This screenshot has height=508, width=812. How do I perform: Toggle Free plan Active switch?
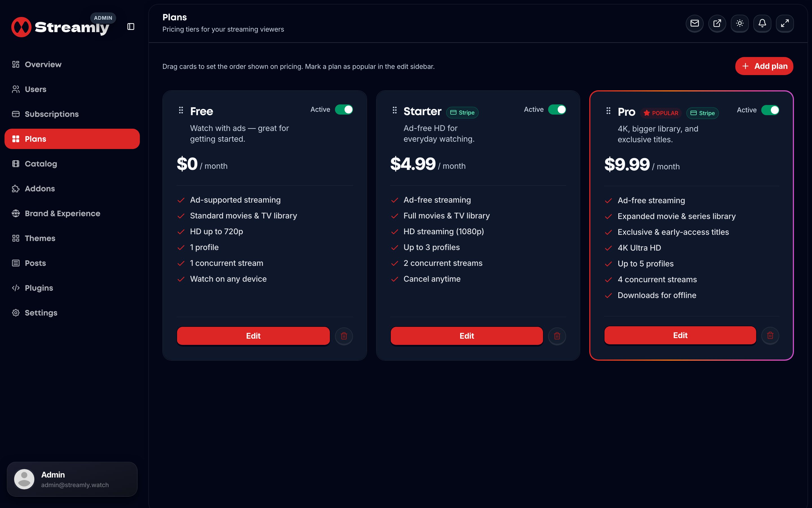click(344, 110)
